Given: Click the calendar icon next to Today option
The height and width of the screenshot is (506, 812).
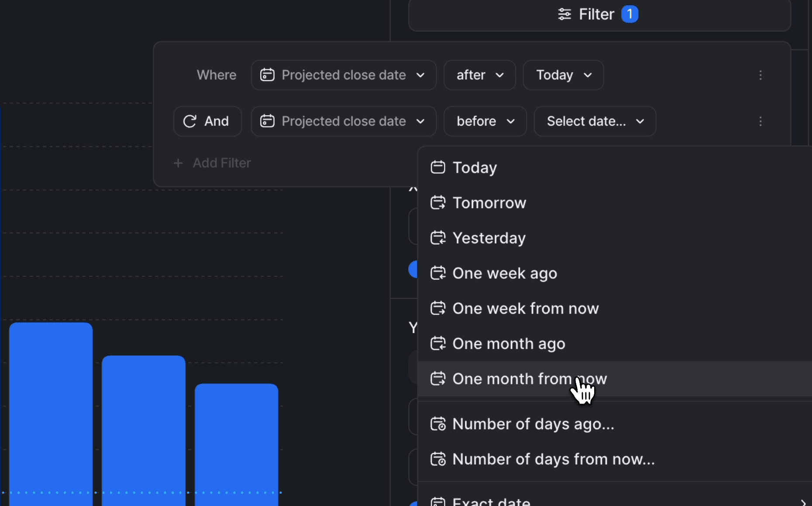Looking at the screenshot, I should (x=438, y=168).
